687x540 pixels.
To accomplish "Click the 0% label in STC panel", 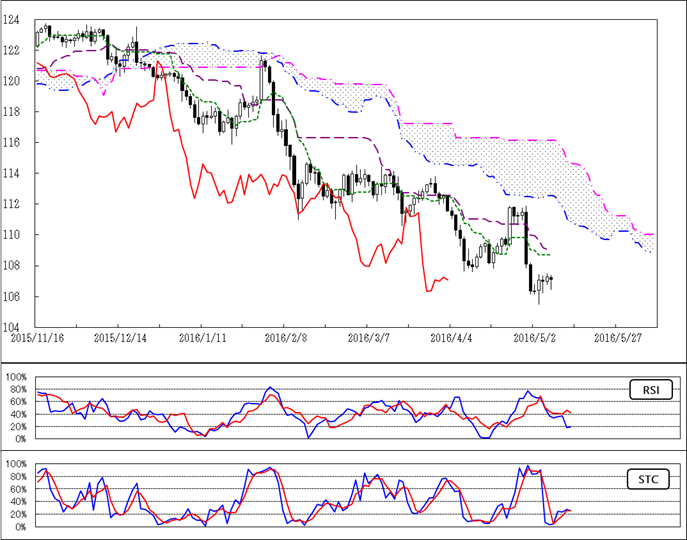I will coord(21,527).
